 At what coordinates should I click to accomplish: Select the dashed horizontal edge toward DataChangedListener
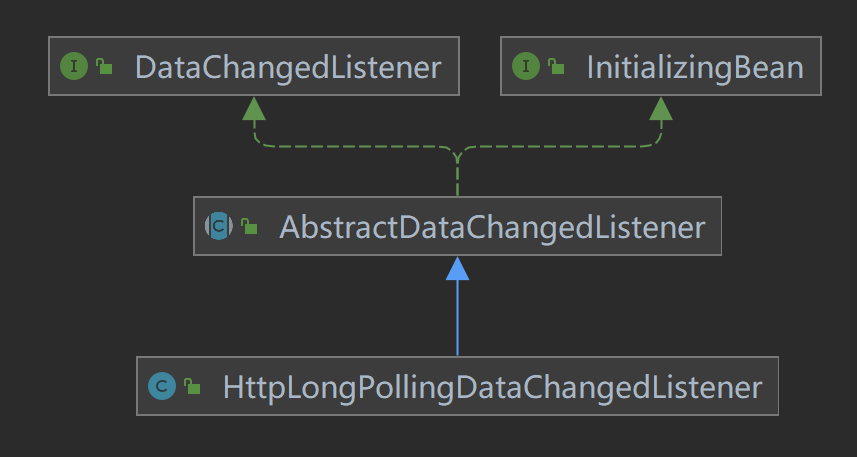[x=350, y=146]
